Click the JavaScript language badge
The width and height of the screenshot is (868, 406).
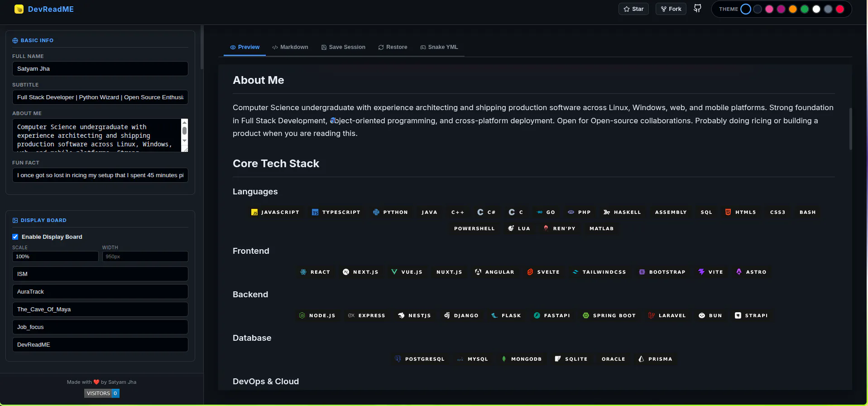[x=275, y=212]
